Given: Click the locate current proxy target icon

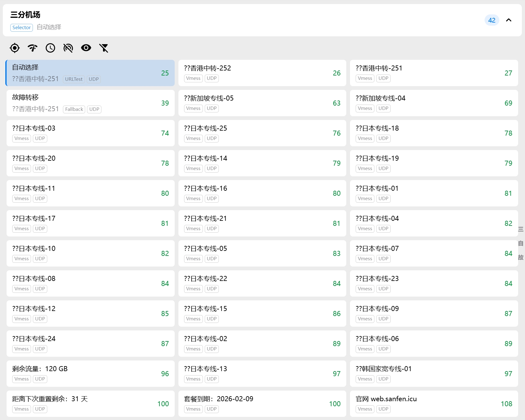Looking at the screenshot, I should (15, 48).
